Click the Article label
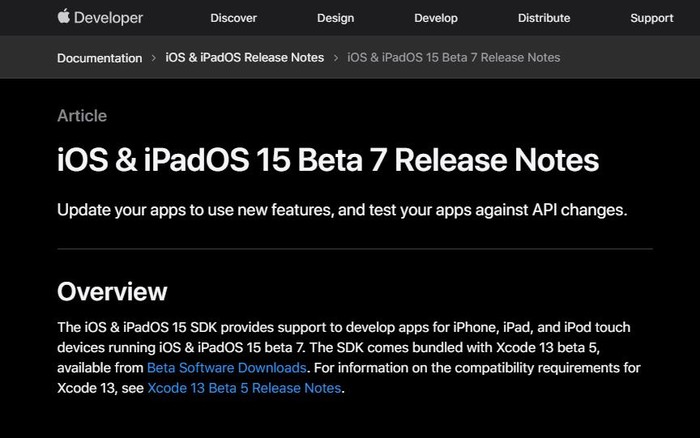Image resolution: width=700 pixels, height=438 pixels. point(82,116)
